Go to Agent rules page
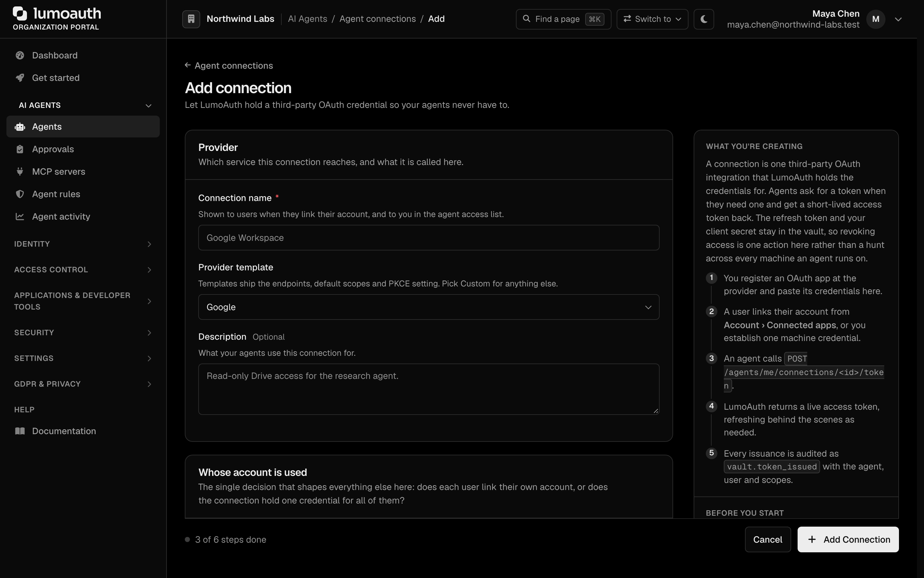Image resolution: width=924 pixels, height=578 pixels. click(83, 194)
